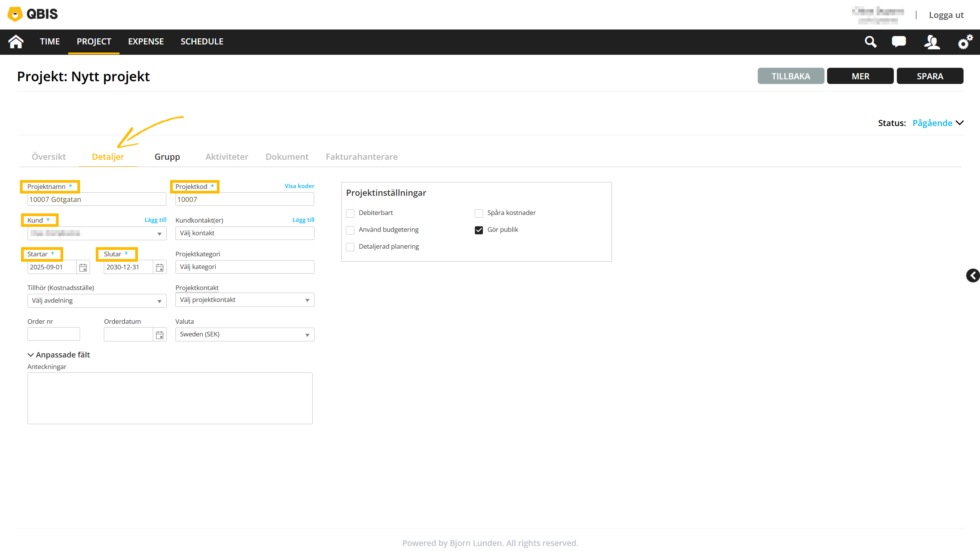The height and width of the screenshot is (551, 980).
Task: Click the SPARA button
Action: pyautogui.click(x=929, y=76)
